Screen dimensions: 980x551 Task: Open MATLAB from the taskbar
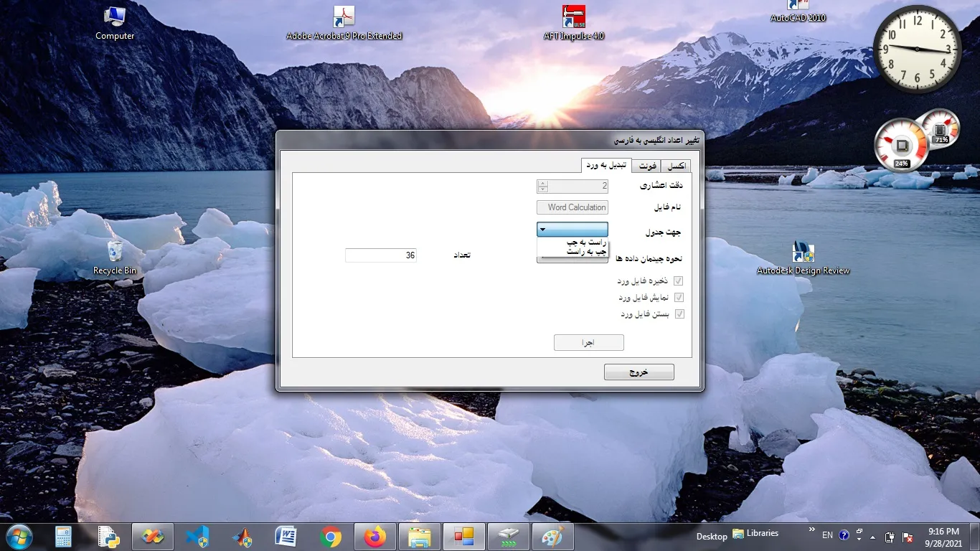point(242,537)
